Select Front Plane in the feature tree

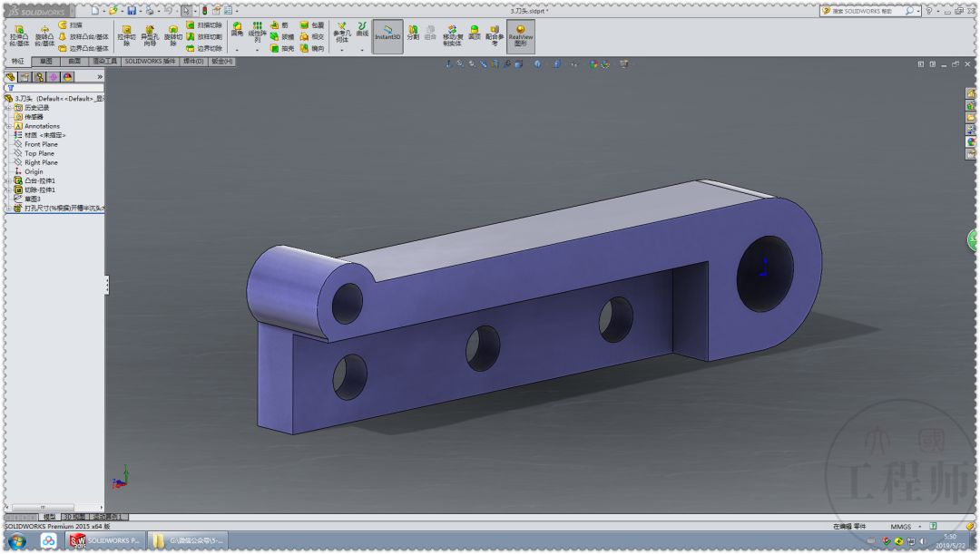pos(40,144)
